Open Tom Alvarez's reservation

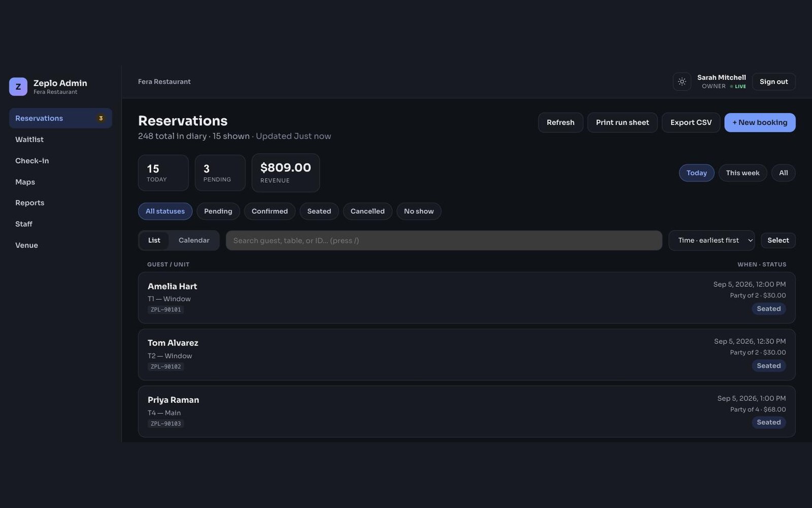click(x=467, y=355)
